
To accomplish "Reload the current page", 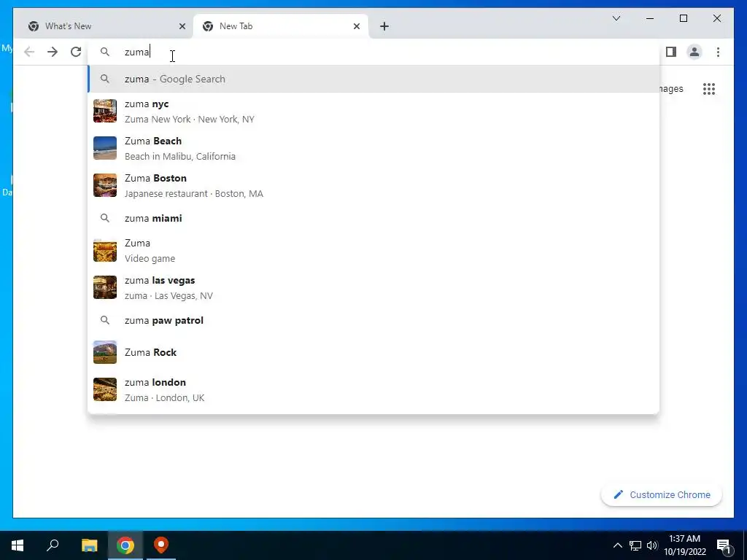I will [x=76, y=52].
